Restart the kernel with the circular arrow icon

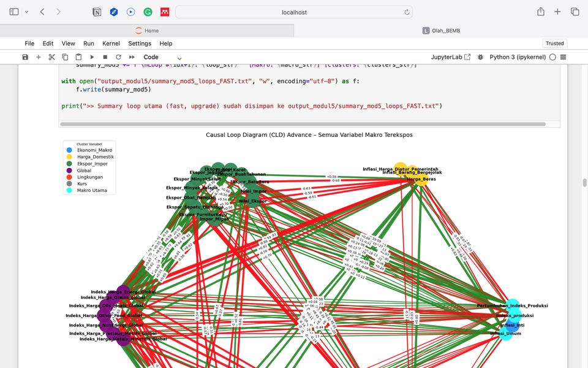pyautogui.click(x=118, y=57)
